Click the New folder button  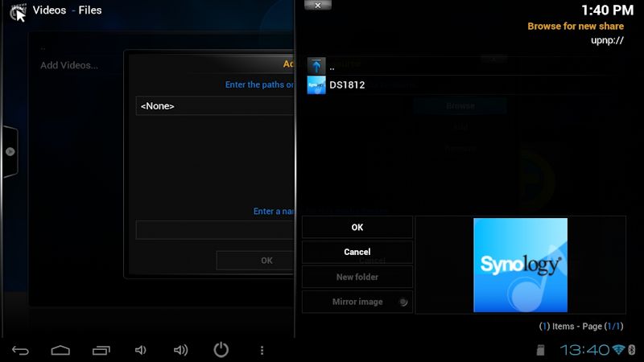[357, 277]
